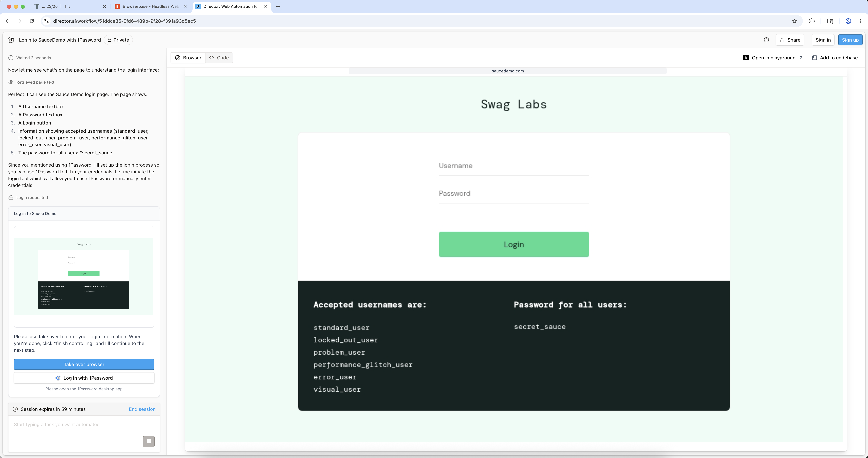The image size is (868, 458).
Task: Click the lock icon beside Login requested
Action: pyautogui.click(x=11, y=197)
